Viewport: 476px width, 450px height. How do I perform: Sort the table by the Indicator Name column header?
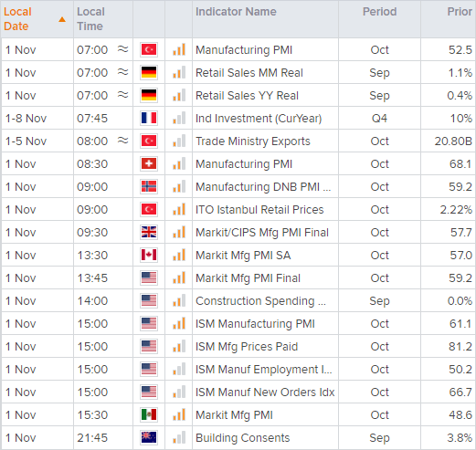click(x=236, y=12)
